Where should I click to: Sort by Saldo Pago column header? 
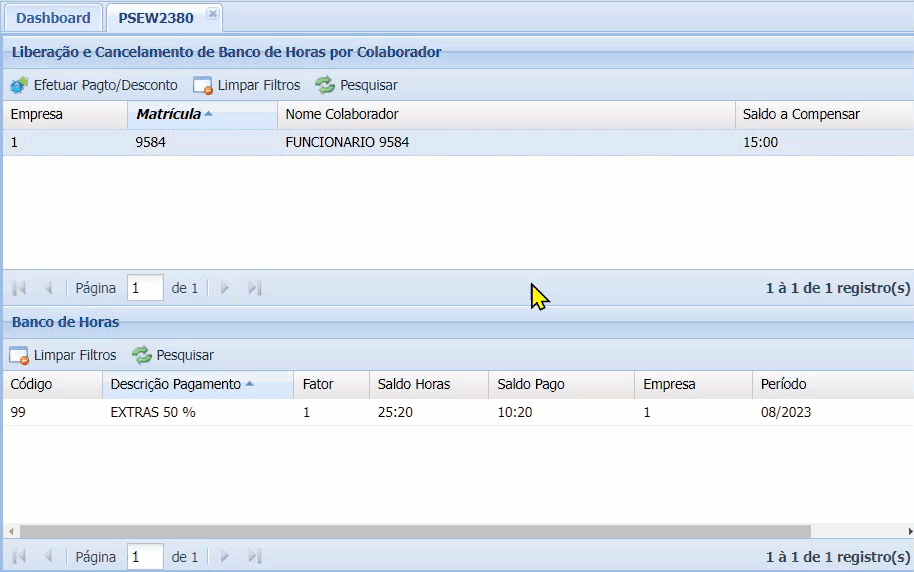[x=561, y=384]
